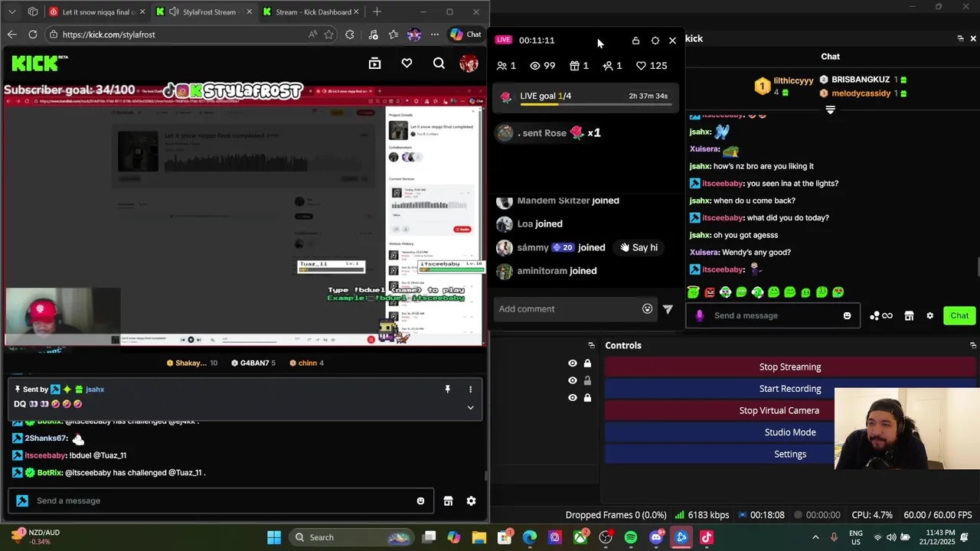Click the green Chat send button
Screen dimensions: 980x551
[959, 315]
